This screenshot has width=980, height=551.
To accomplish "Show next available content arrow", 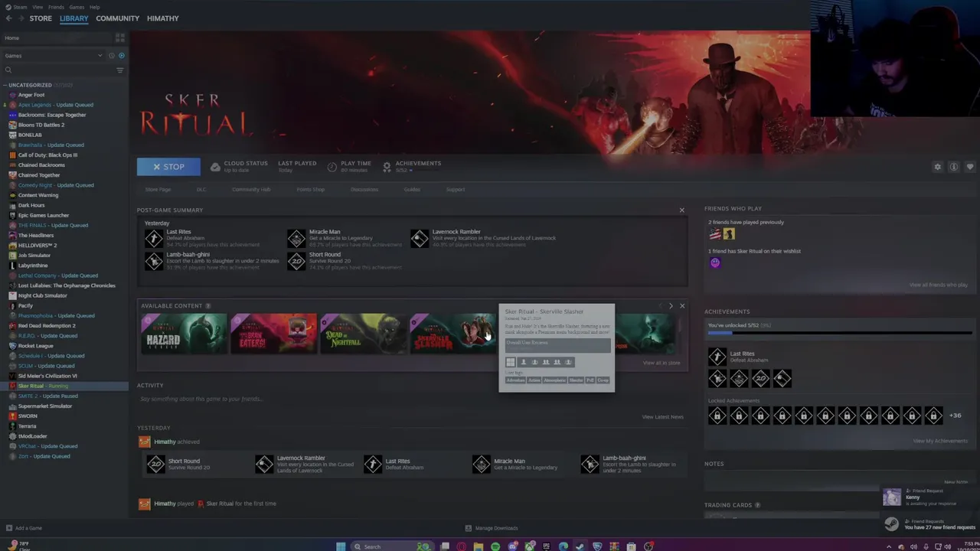I will pos(671,306).
